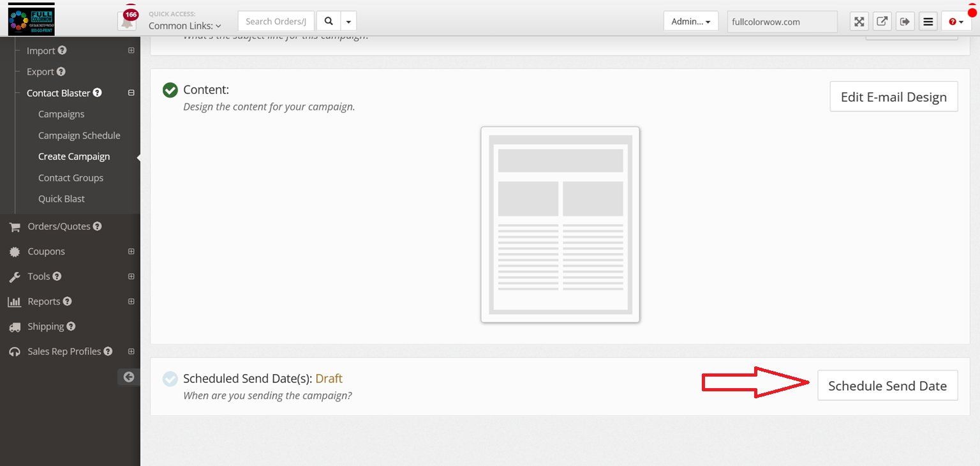Click the Full Color logo
The image size is (980, 466).
31,19
